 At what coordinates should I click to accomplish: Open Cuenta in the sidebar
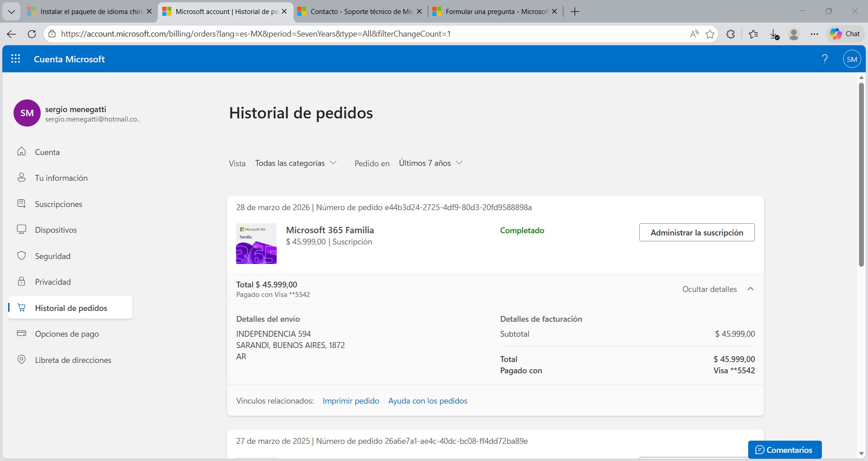(70, 152)
